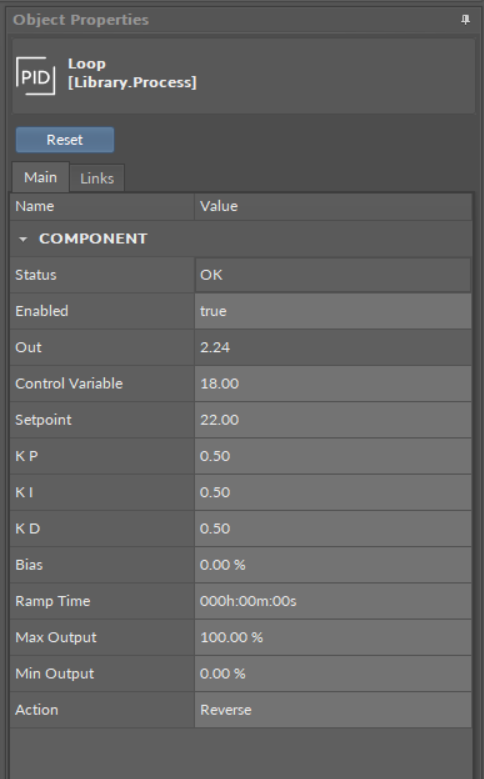Switch to the Links tab
Screen dimensions: 484x779
[97, 178]
